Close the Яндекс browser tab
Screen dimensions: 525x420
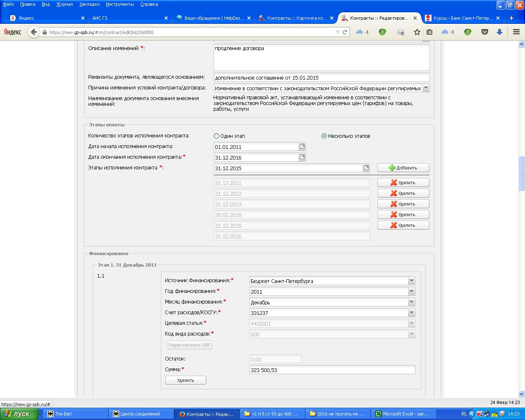[82, 18]
